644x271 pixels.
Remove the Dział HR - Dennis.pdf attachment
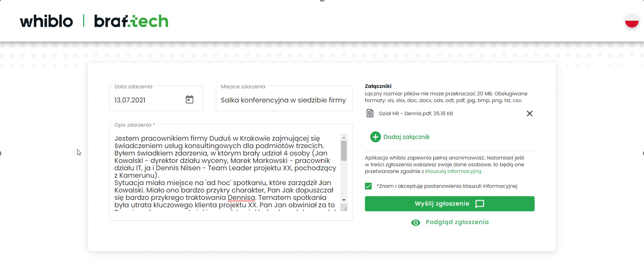529,114
